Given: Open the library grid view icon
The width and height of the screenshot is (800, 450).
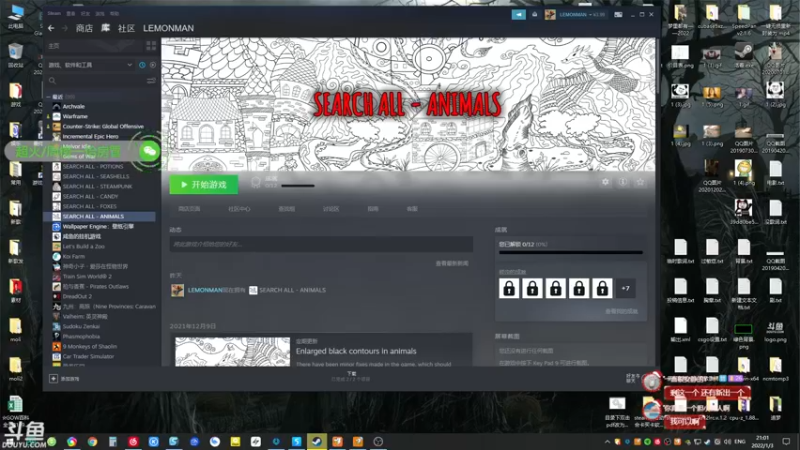Looking at the screenshot, I should point(151,46).
